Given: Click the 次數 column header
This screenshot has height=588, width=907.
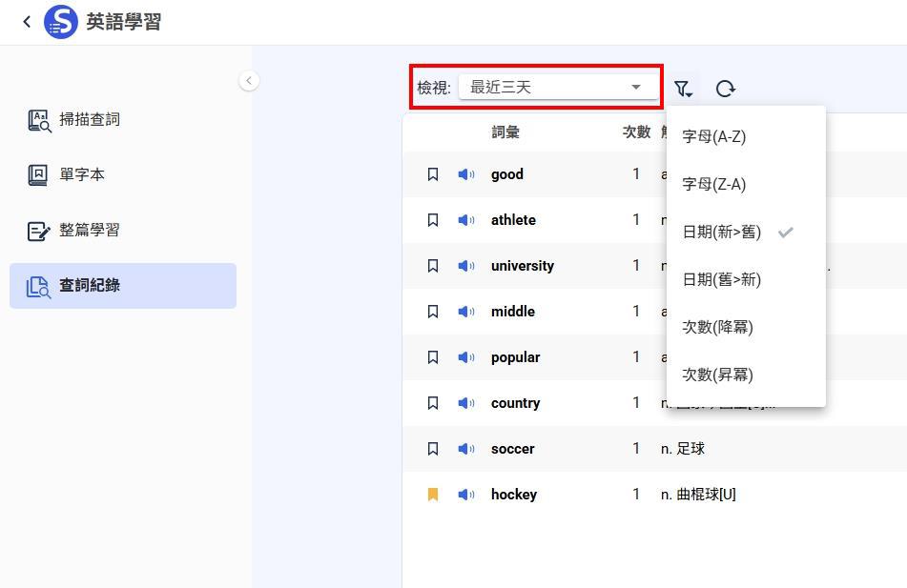Looking at the screenshot, I should [637, 132].
